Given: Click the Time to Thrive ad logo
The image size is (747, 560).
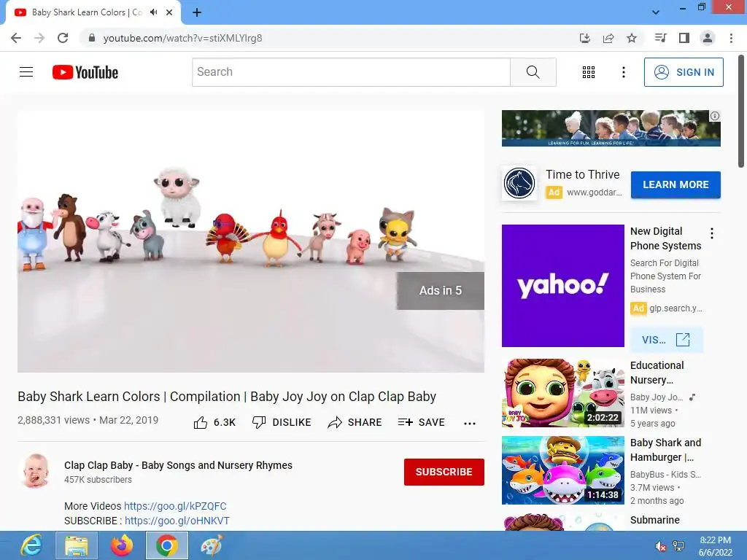Looking at the screenshot, I should tap(519, 183).
